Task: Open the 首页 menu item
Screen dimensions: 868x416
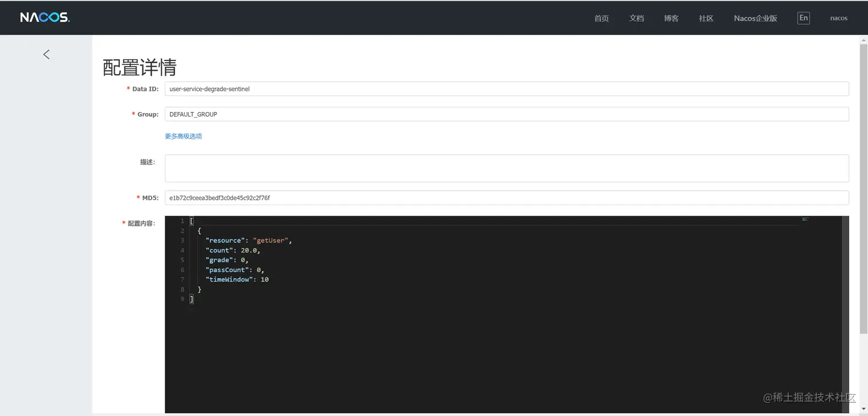Action: pos(601,18)
